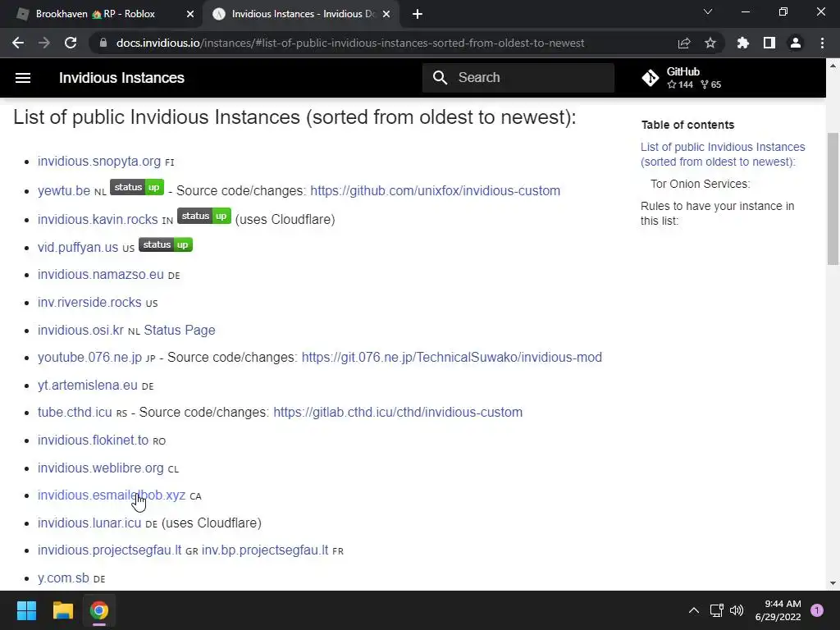Open a new browser tab
The height and width of the screenshot is (630, 840).
coord(418,14)
